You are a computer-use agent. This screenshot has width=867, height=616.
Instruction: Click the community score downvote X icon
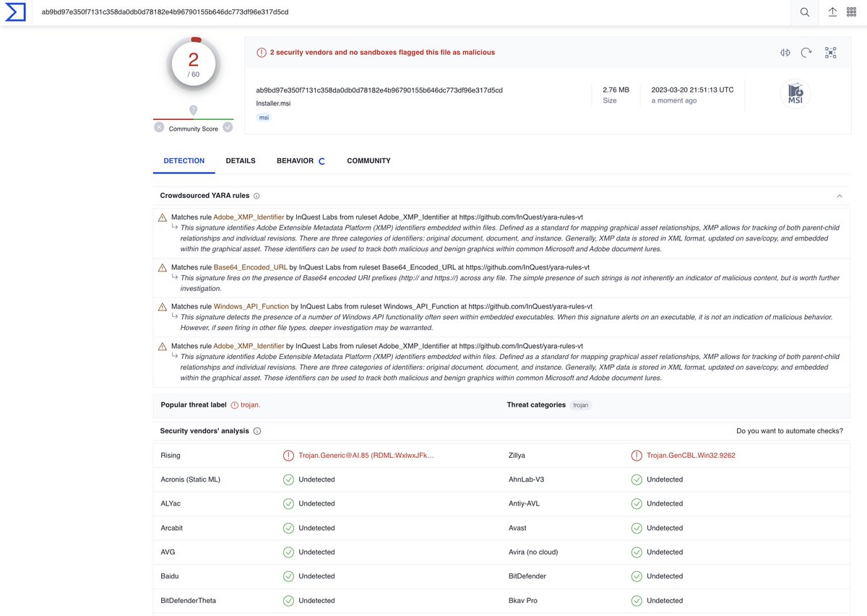pyautogui.click(x=159, y=127)
